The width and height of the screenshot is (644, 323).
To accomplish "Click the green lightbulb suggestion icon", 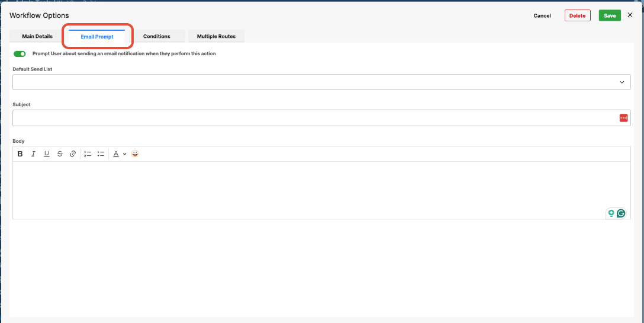I will (611, 213).
